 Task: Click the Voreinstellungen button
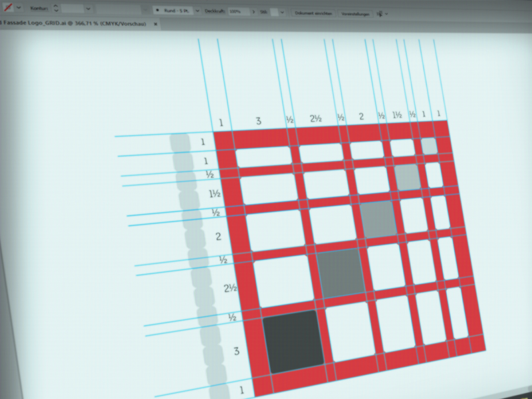click(356, 13)
